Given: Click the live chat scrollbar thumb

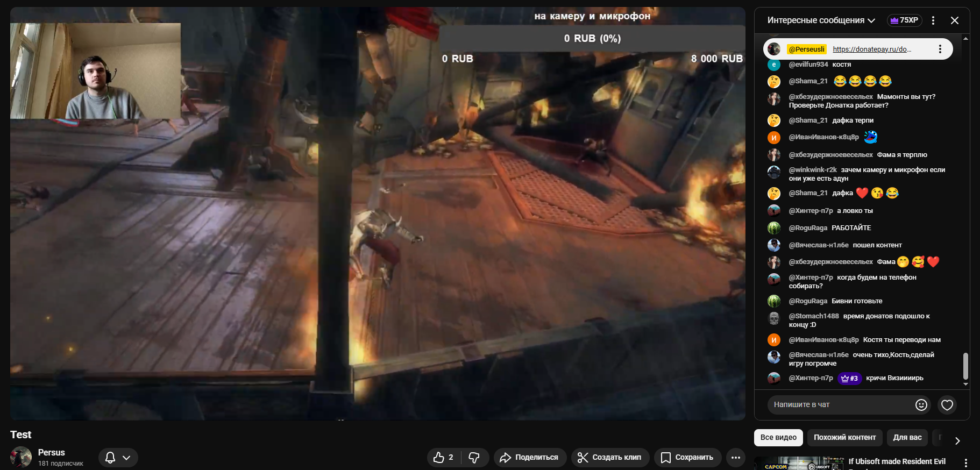Looking at the screenshot, I should pyautogui.click(x=965, y=366).
